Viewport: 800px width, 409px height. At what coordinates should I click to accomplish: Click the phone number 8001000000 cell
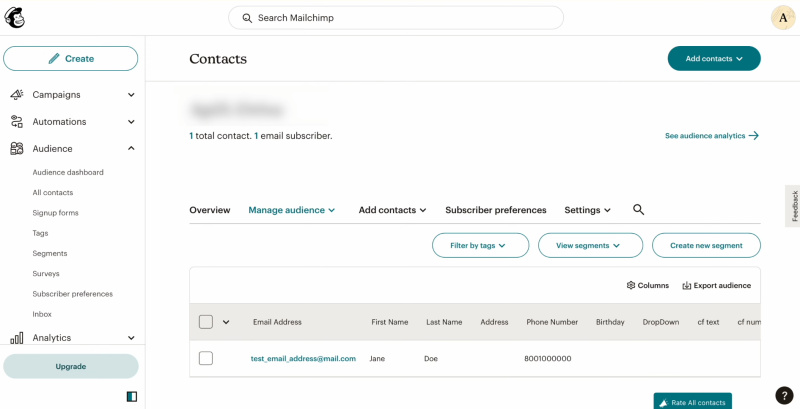pyautogui.click(x=547, y=359)
